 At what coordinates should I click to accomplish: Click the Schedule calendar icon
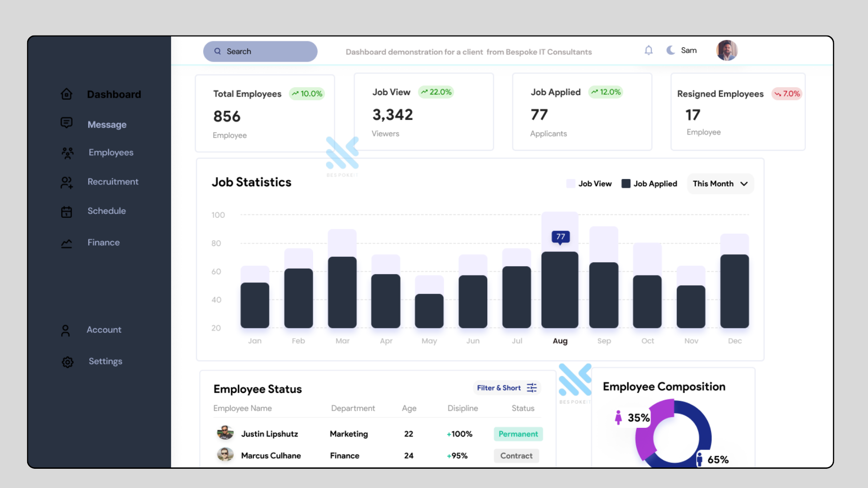tap(67, 212)
